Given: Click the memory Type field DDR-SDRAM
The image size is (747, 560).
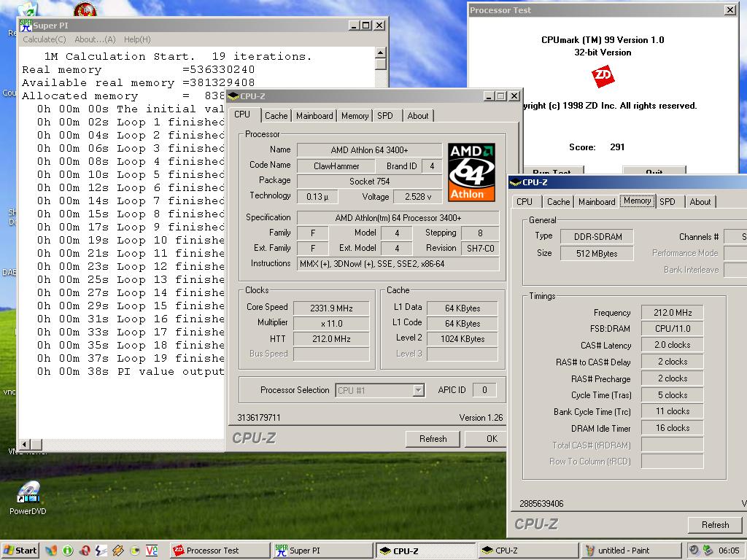Looking at the screenshot, I should [x=598, y=237].
